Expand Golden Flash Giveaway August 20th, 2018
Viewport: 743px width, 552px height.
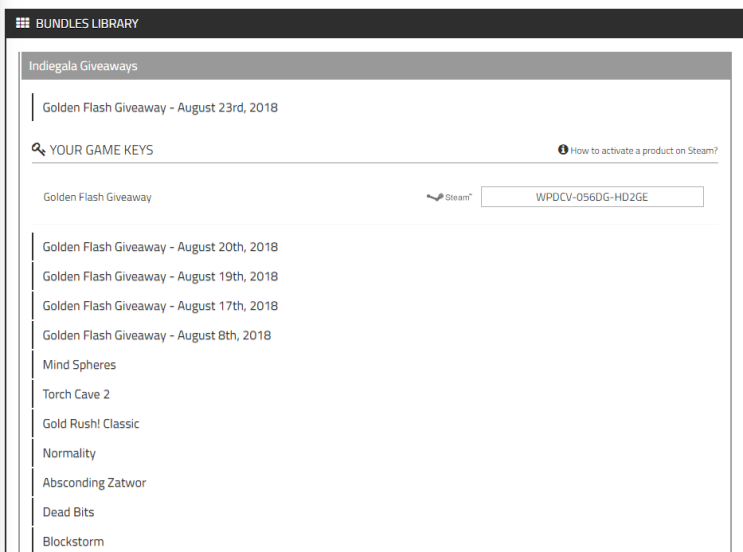(160, 247)
